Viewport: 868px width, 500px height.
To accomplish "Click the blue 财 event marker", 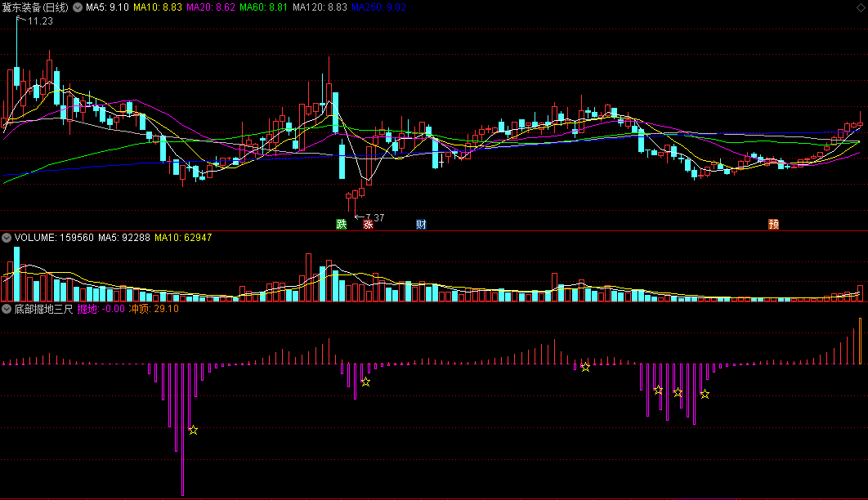I will [x=421, y=224].
